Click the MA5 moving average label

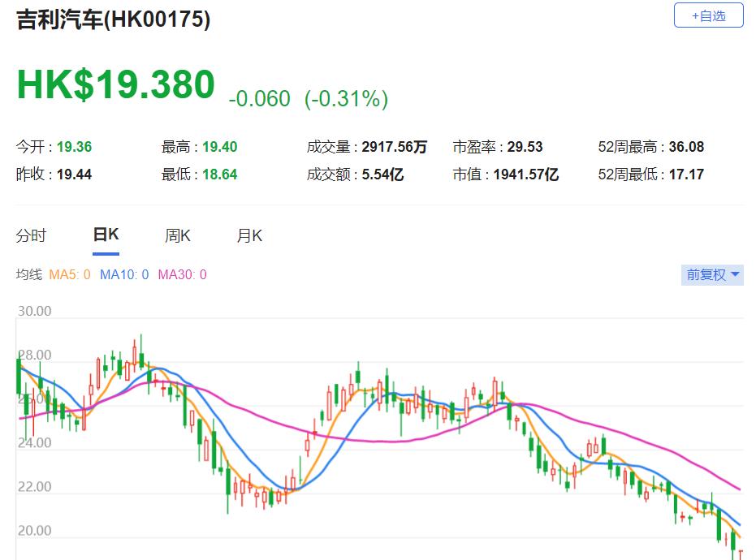(x=70, y=274)
